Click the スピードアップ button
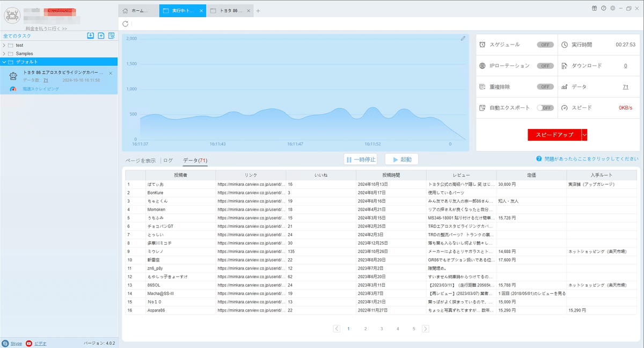 pyautogui.click(x=555, y=135)
